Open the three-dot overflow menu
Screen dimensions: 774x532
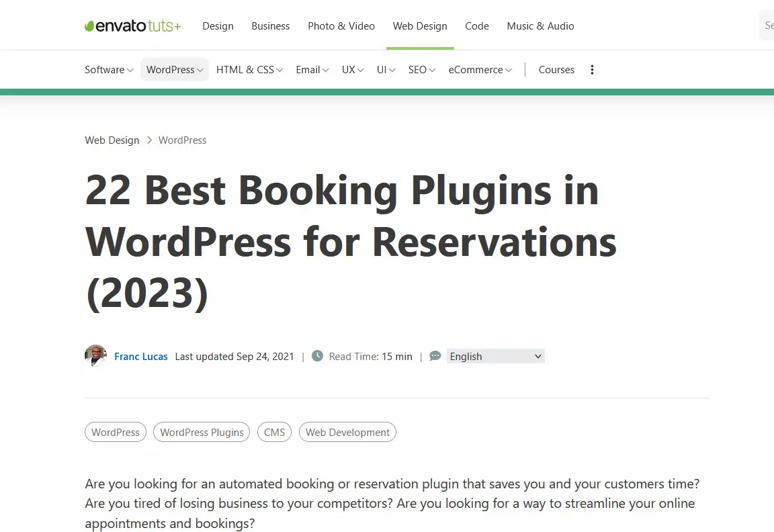pyautogui.click(x=592, y=69)
